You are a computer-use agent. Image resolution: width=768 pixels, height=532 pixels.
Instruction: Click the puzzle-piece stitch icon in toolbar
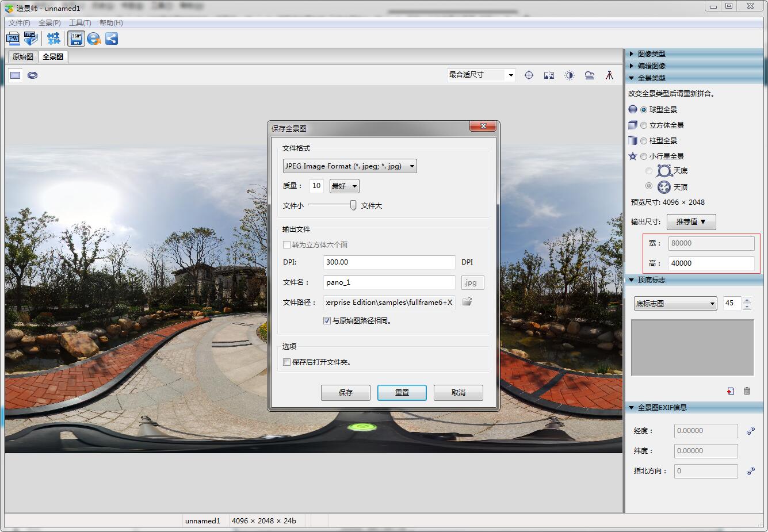tap(54, 39)
